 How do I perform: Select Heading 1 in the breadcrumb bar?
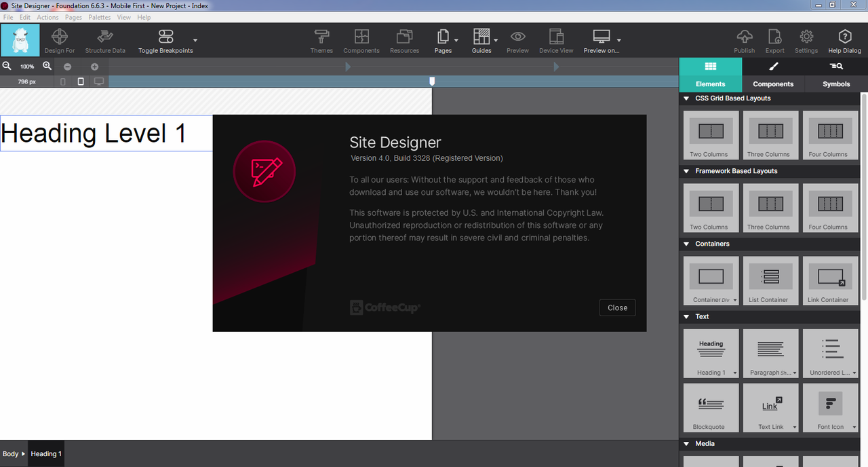(46, 454)
